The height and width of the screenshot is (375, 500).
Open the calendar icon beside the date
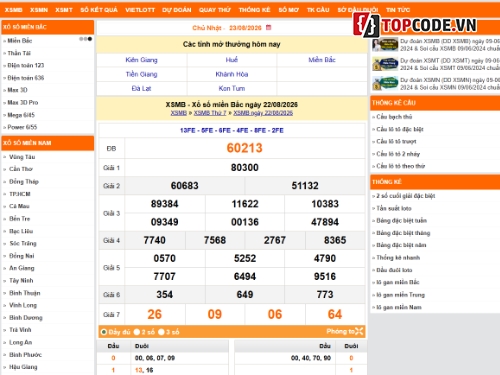pyautogui.click(x=268, y=27)
